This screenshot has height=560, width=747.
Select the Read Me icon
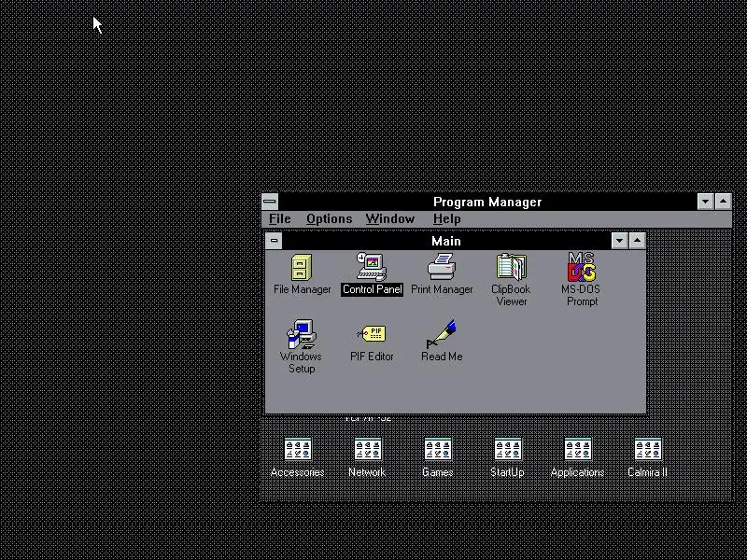click(x=442, y=334)
